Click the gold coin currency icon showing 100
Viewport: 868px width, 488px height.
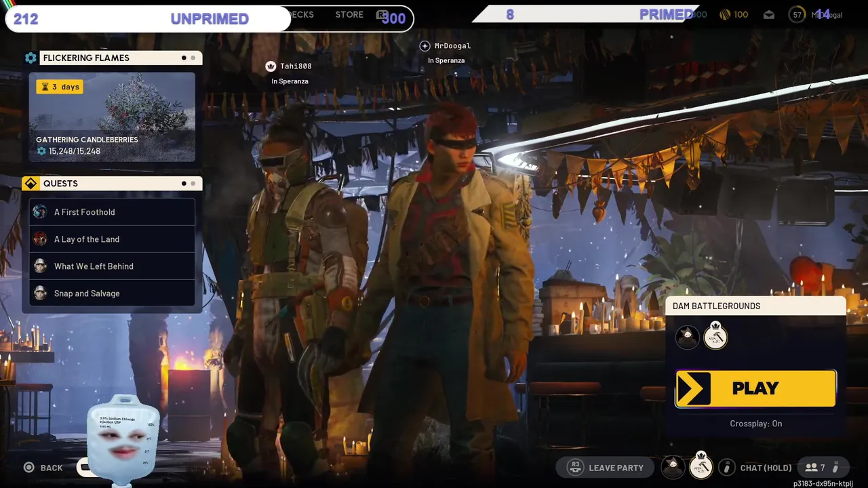[725, 14]
